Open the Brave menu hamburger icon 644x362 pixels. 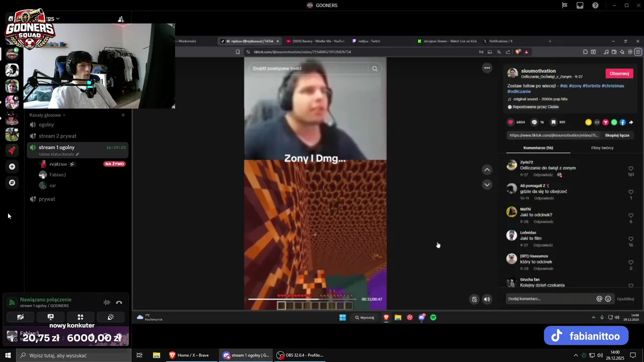[638, 52]
